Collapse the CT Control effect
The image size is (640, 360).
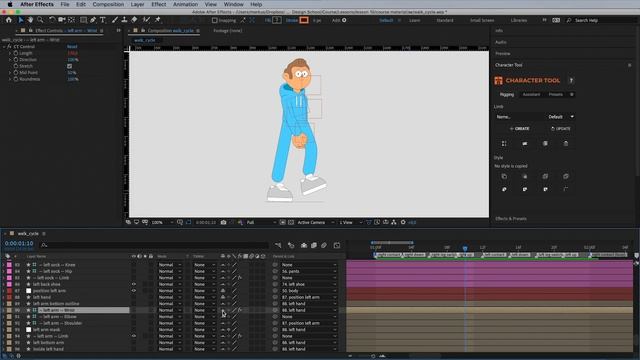4,47
